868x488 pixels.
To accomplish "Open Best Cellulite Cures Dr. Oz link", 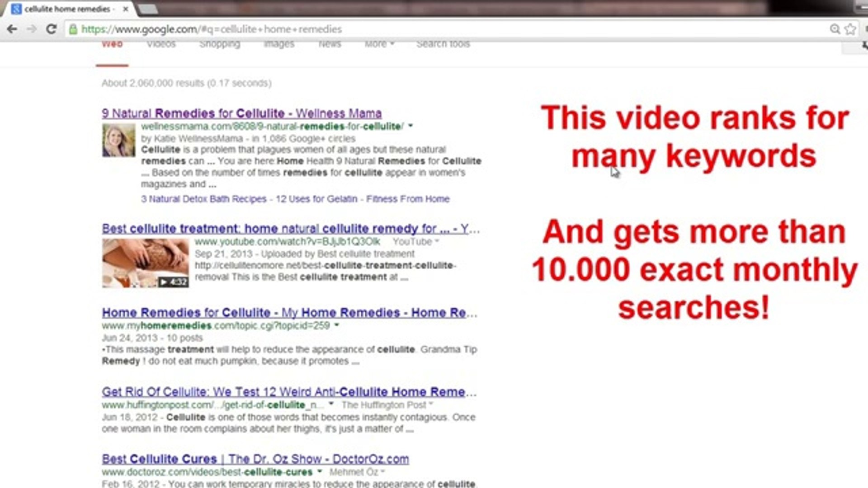I will pos(255,459).
